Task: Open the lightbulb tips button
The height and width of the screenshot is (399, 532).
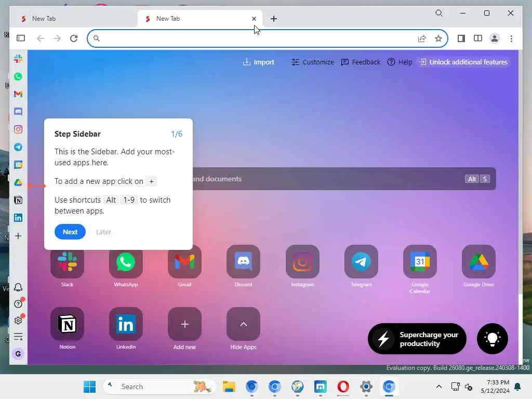Action: (x=493, y=339)
